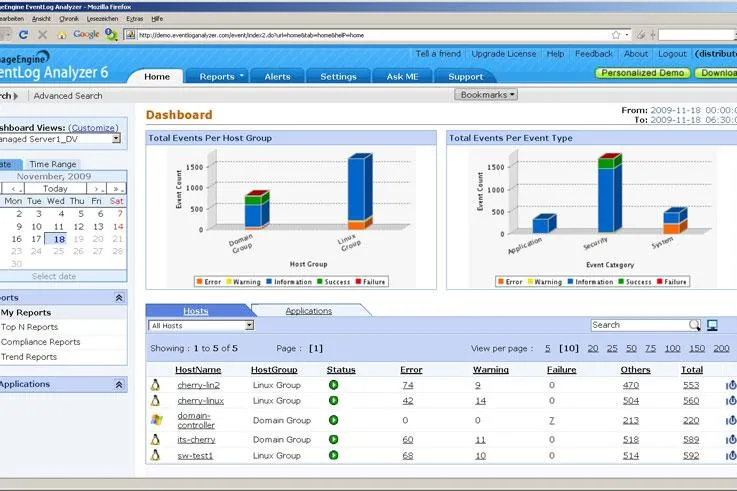Bookmark this page with the star icon
The height and width of the screenshot is (491, 737).
pyautogui.click(x=616, y=35)
